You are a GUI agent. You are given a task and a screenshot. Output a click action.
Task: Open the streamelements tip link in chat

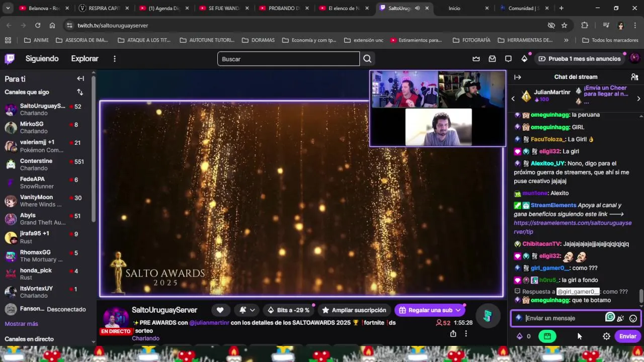pyautogui.click(x=573, y=227)
